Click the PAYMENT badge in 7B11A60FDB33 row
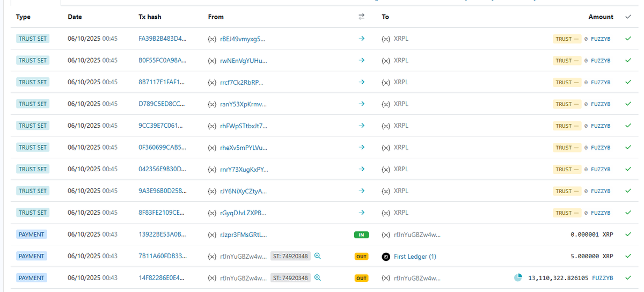 [x=32, y=256]
